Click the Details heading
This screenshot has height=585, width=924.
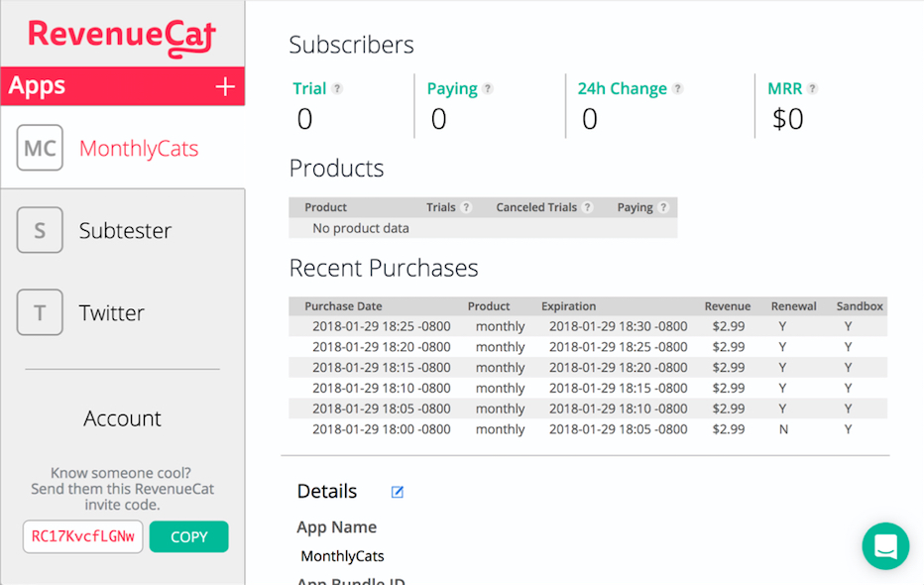327,492
